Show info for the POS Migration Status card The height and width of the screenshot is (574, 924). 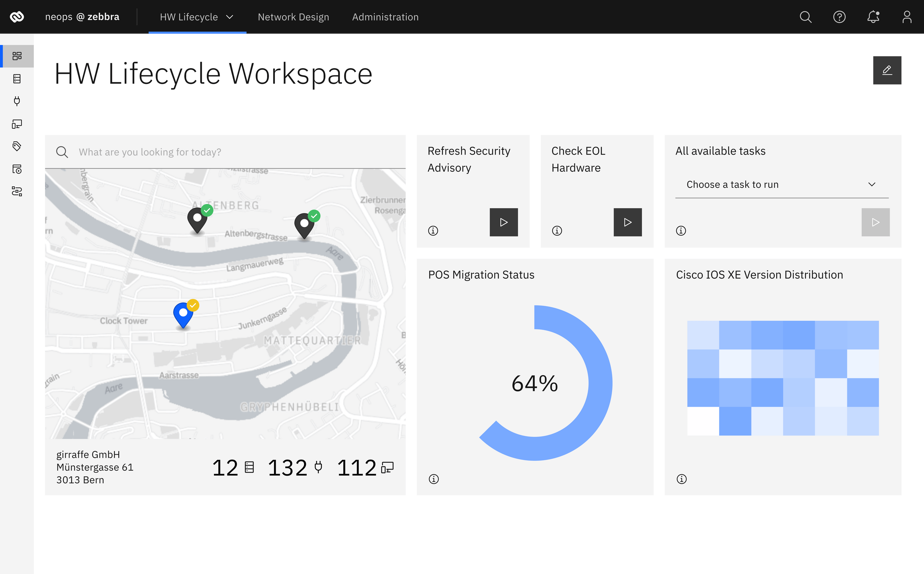tap(433, 479)
